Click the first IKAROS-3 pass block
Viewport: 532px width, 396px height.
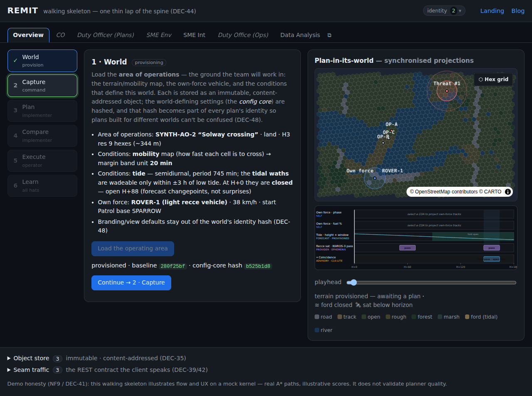tap(407, 248)
